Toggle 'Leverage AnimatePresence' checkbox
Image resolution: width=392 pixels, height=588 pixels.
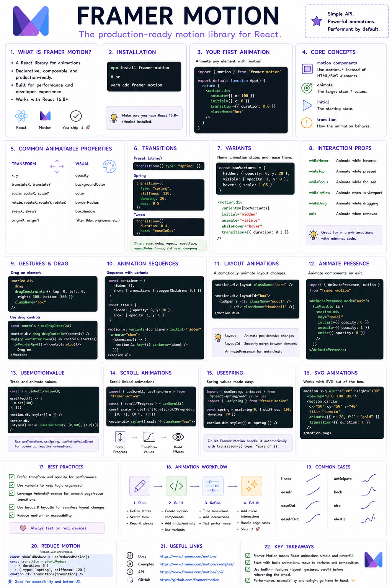pyautogui.click(x=12, y=493)
